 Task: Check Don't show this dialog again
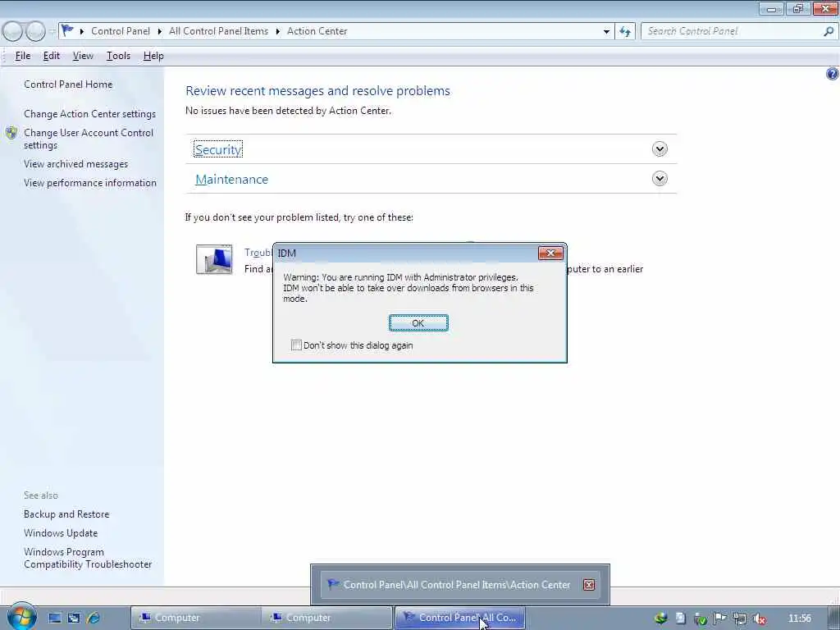pyautogui.click(x=296, y=345)
